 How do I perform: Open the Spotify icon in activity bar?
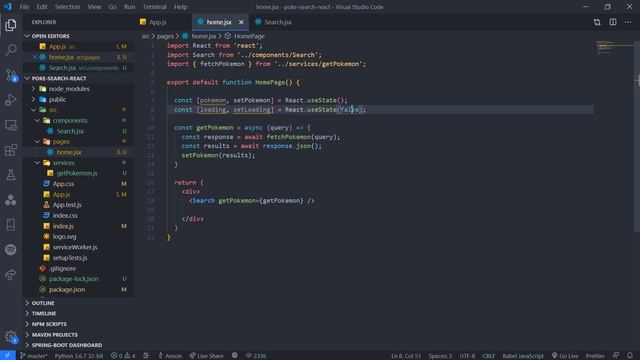coord(11,249)
